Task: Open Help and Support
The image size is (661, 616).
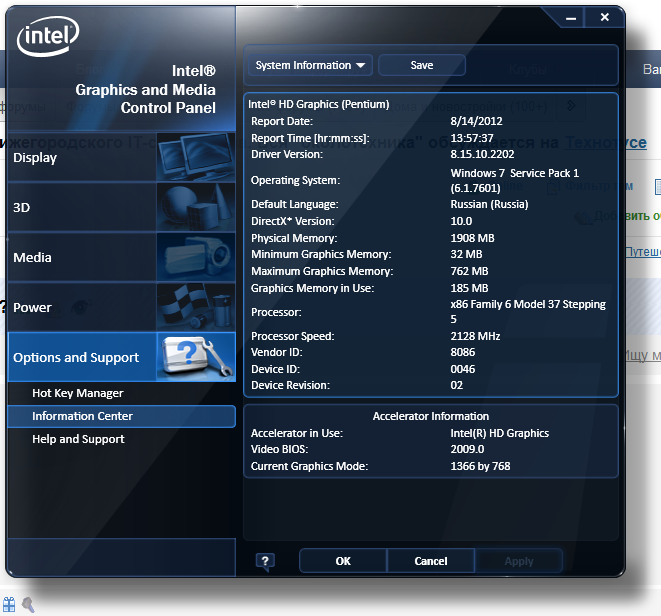Action: click(x=78, y=439)
